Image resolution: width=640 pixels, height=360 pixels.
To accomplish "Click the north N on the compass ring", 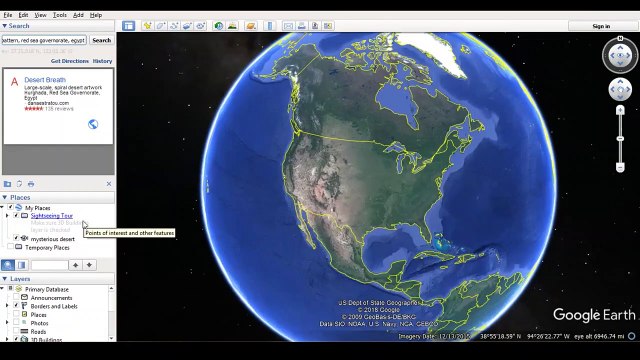I will [x=620, y=38].
